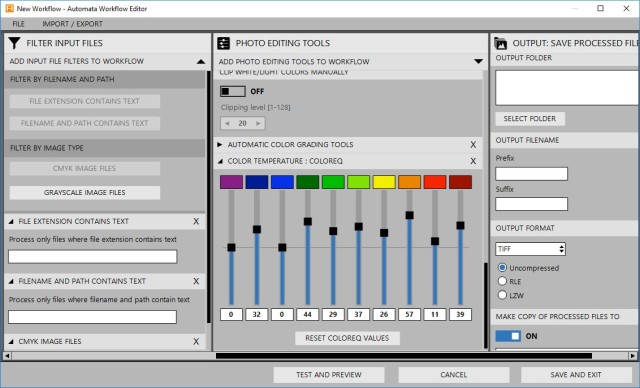Remove the Automatic Color Grading Tools section
This screenshot has height=388, width=640.
tap(473, 144)
